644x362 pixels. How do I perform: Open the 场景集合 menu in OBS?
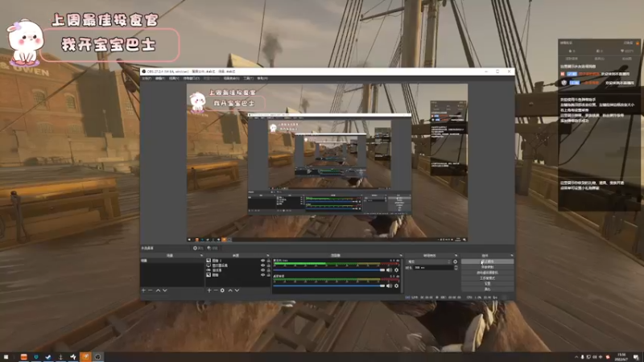(x=231, y=78)
